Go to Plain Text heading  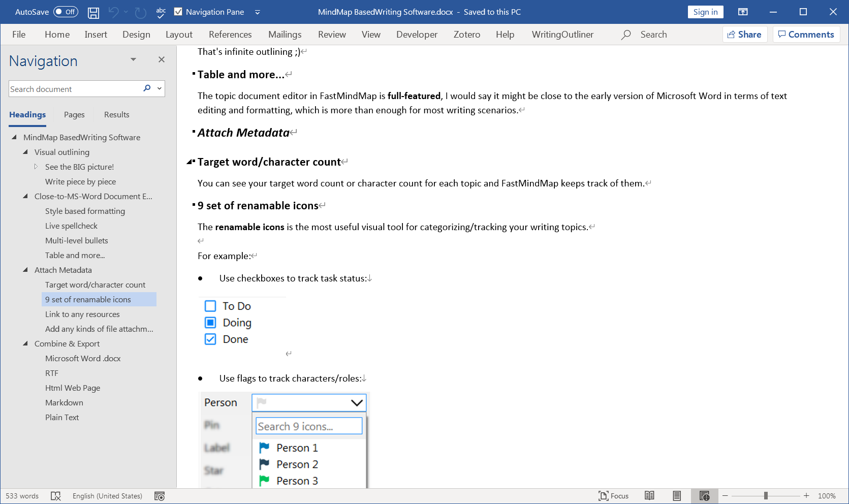click(x=62, y=417)
